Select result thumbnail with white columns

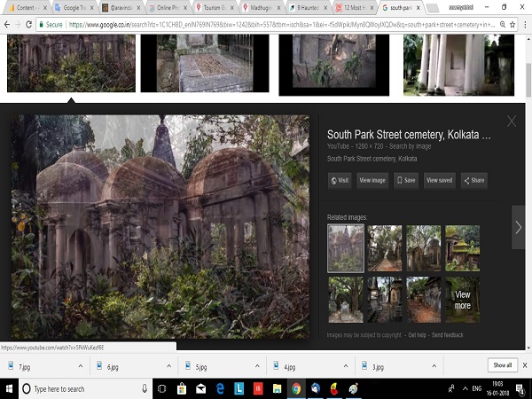[458, 65]
